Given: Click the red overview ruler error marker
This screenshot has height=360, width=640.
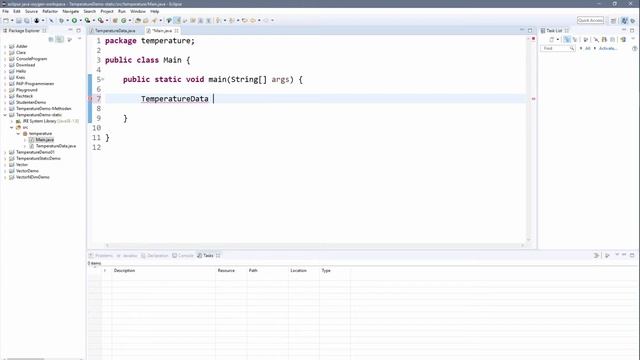Looking at the screenshot, I should tap(533, 99).
